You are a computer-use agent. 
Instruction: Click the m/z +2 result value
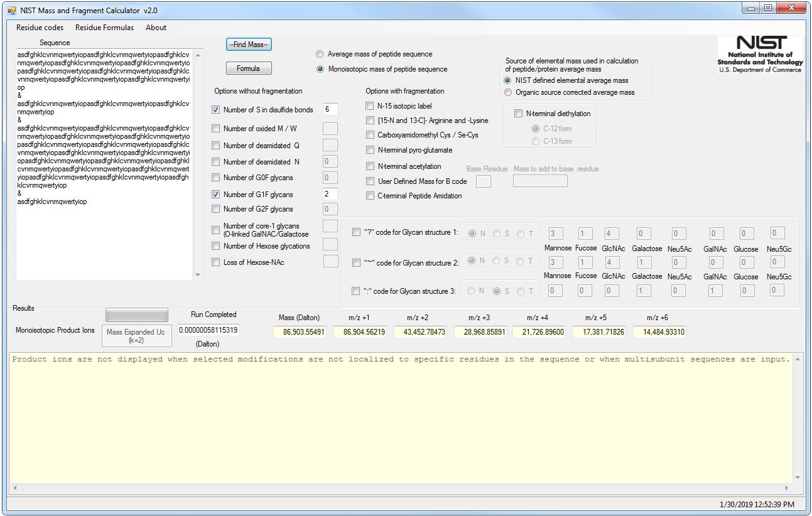[420, 331]
